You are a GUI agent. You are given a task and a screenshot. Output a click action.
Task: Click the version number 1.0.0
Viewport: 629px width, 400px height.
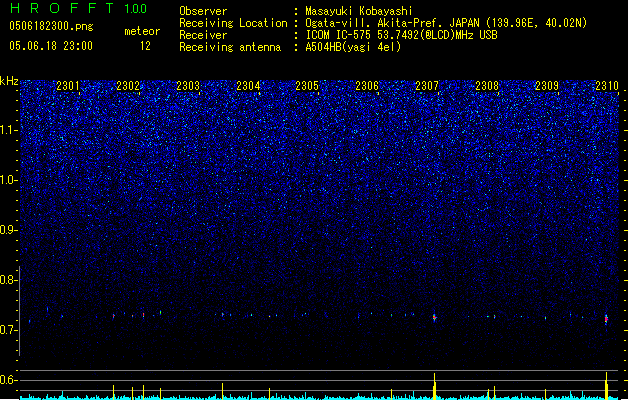pyautogui.click(x=136, y=8)
